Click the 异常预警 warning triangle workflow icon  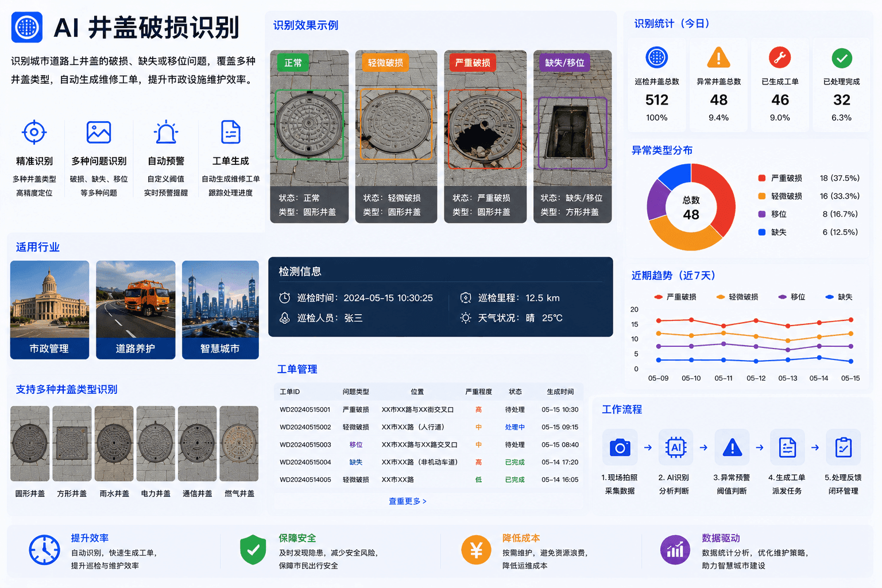coord(732,447)
